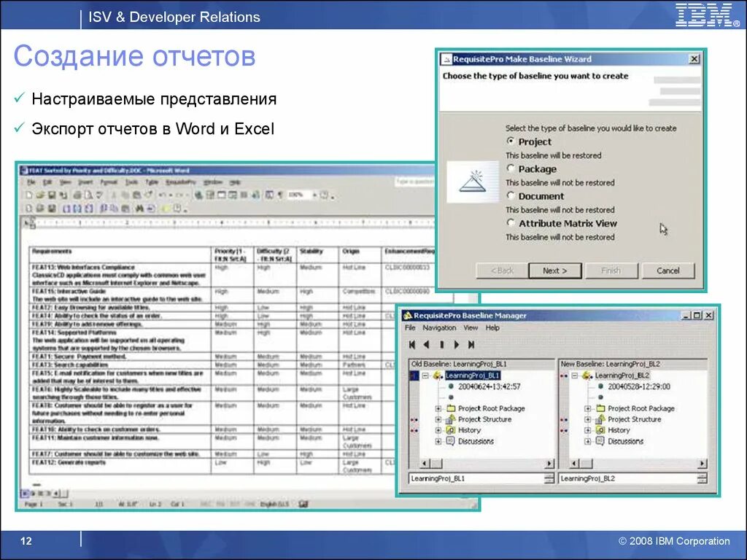Viewport: 747px width, 560px height.
Task: Click Cancel in the Make Baseline Wizard
Action: 668,271
